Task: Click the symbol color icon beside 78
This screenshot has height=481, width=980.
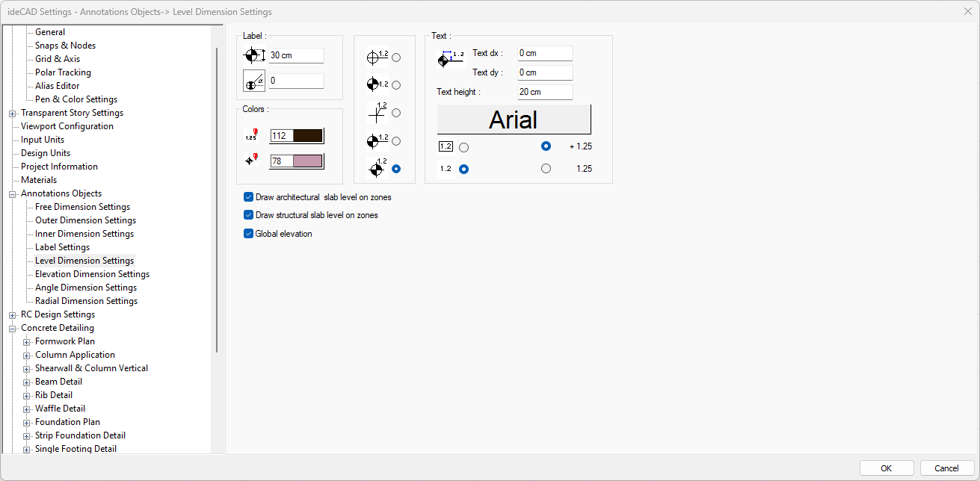Action: (250, 161)
